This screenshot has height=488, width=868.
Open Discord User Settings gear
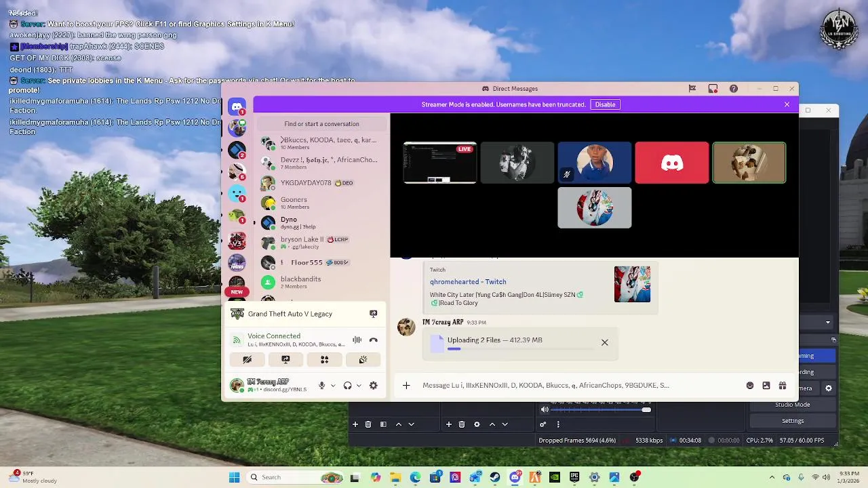click(x=374, y=386)
